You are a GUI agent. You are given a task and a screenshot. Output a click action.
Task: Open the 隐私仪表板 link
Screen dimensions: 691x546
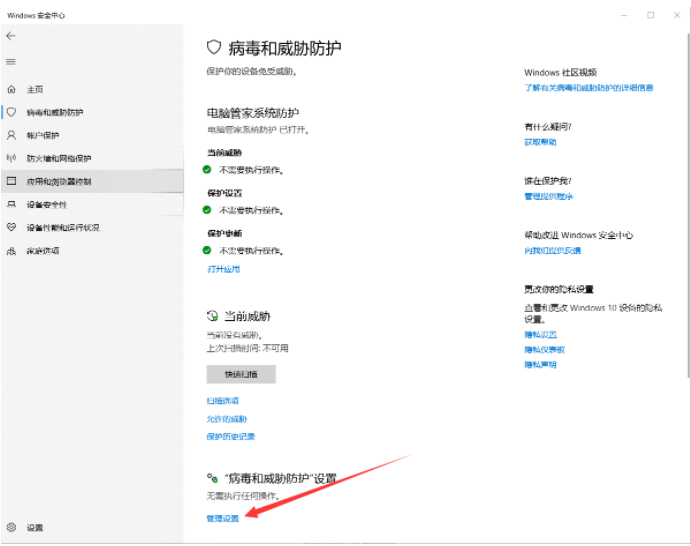545,349
